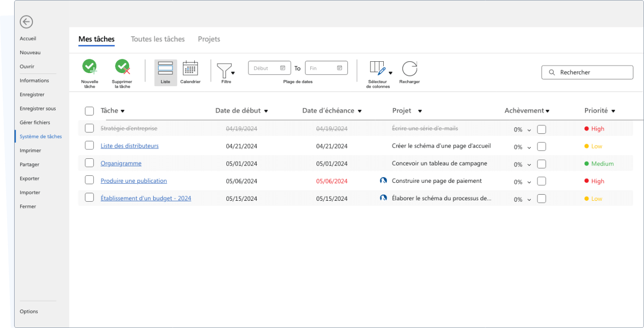644x328 pixels.
Task: Click the search magnifier icon
Action: (x=552, y=73)
